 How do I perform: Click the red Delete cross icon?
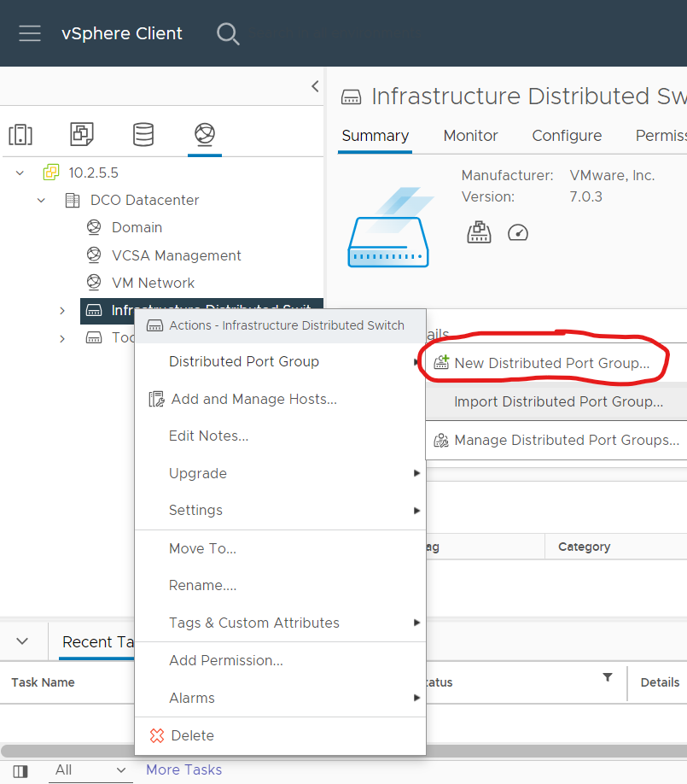click(157, 735)
